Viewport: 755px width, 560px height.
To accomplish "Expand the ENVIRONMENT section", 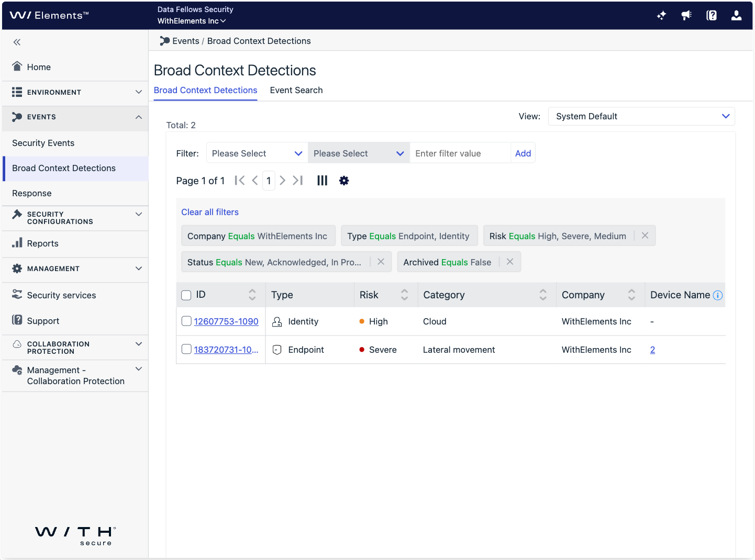I will (x=75, y=92).
